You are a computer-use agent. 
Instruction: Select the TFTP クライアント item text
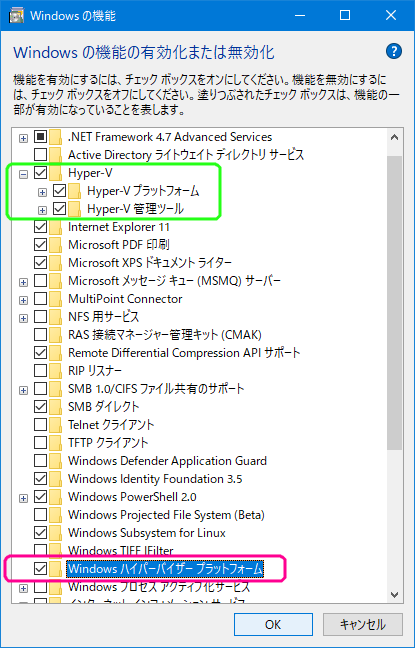pyautogui.click(x=108, y=443)
